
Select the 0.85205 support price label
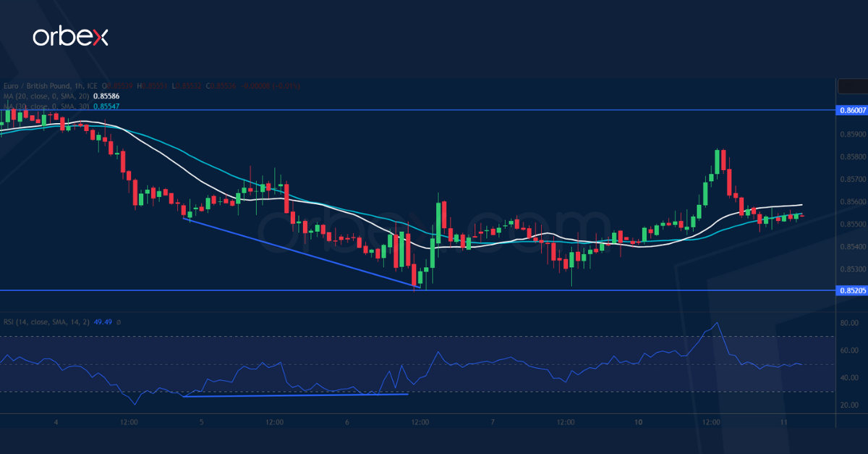[851, 290]
